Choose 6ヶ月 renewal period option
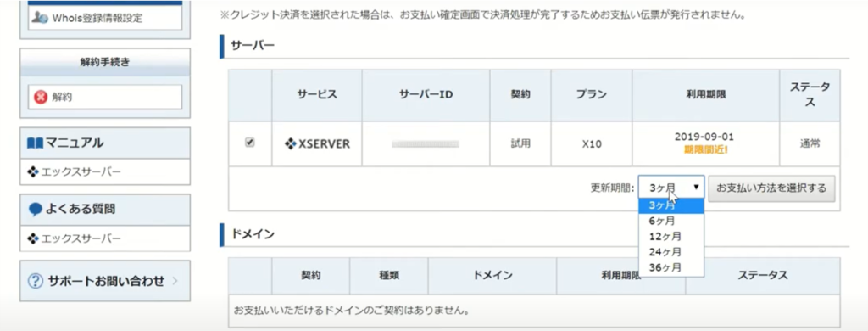 [x=671, y=221]
